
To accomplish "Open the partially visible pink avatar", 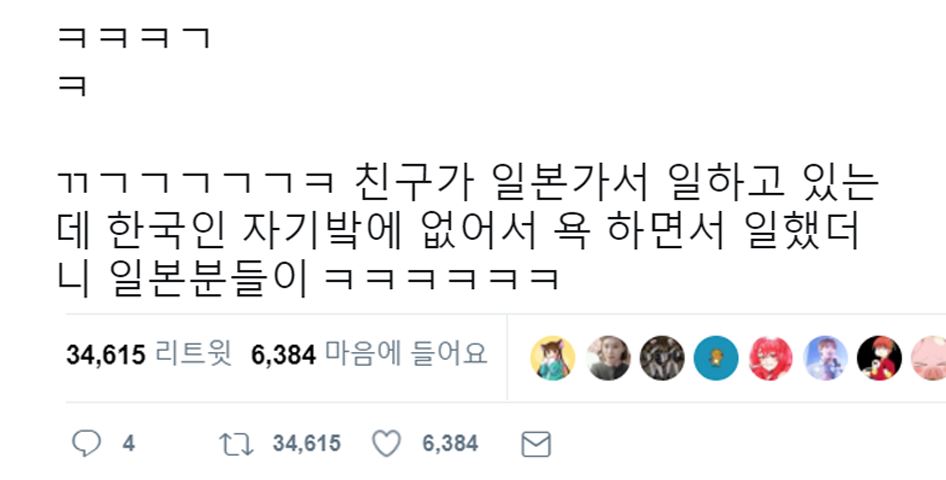I will [929, 358].
